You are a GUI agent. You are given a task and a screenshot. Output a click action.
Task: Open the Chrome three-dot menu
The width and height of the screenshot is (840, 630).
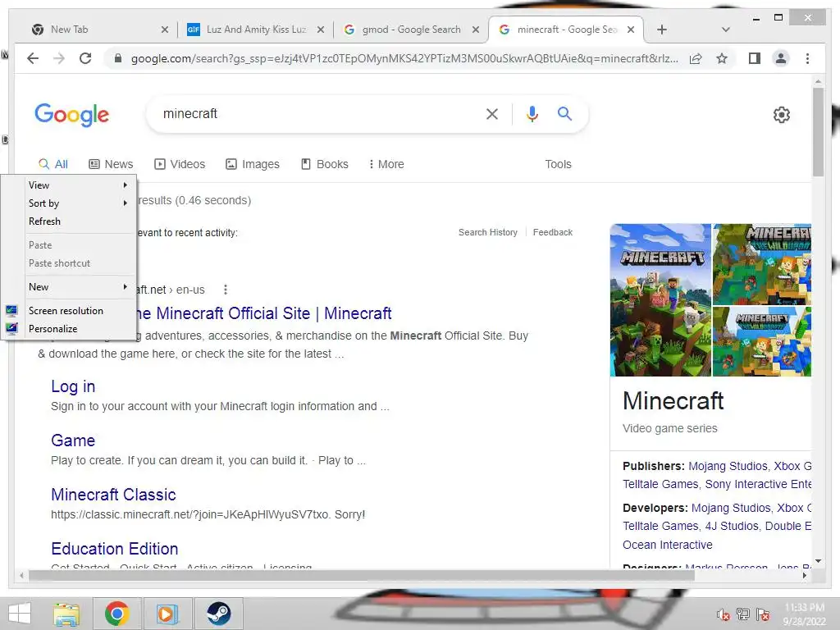807,58
